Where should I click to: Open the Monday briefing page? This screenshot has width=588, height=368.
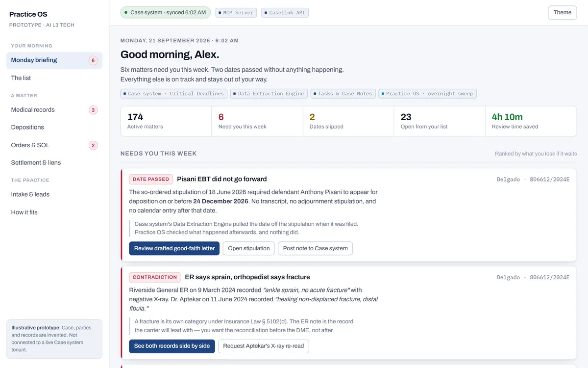pyautogui.click(x=54, y=60)
